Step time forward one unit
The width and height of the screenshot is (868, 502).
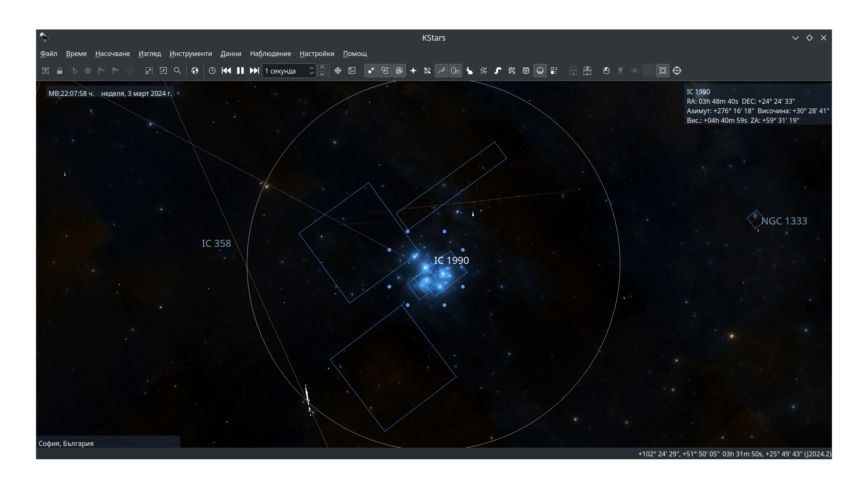(x=255, y=71)
